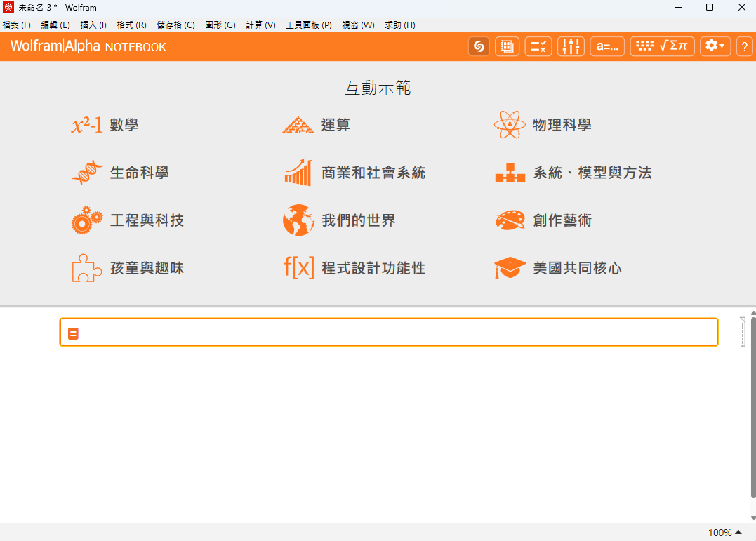Click the graduation cap Common Core icon

point(510,267)
